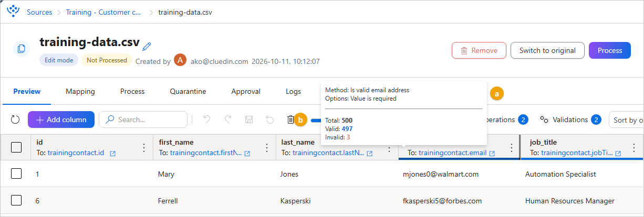Edit file name with pencil icon
644x217 pixels.
pos(147,46)
